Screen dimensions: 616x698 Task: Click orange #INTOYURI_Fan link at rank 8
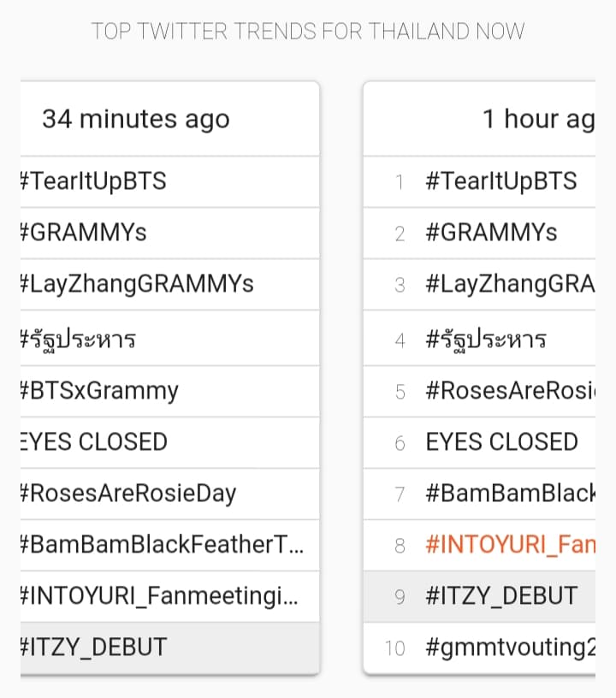point(510,544)
